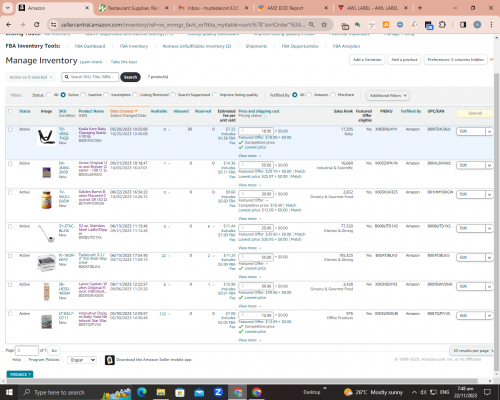Click the Take the tour link

point(124,62)
